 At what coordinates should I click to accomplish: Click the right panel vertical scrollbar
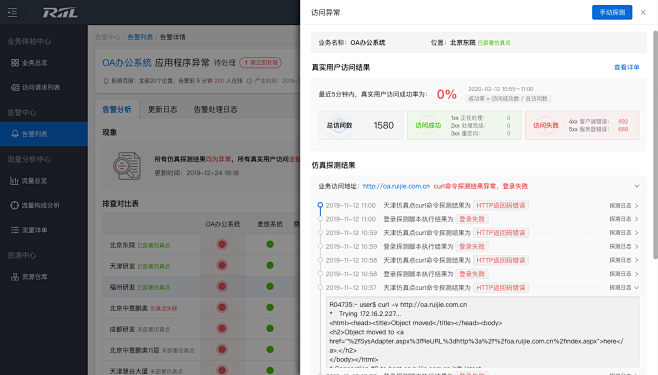point(655,145)
